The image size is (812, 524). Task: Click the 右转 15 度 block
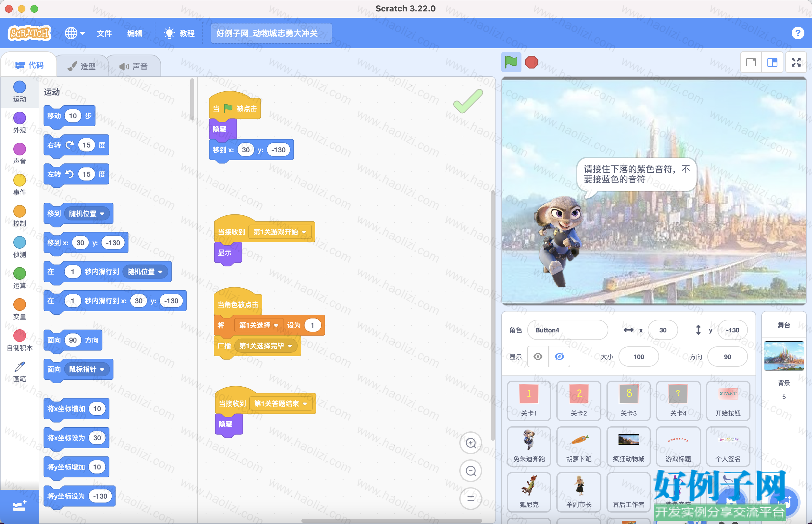pos(76,146)
